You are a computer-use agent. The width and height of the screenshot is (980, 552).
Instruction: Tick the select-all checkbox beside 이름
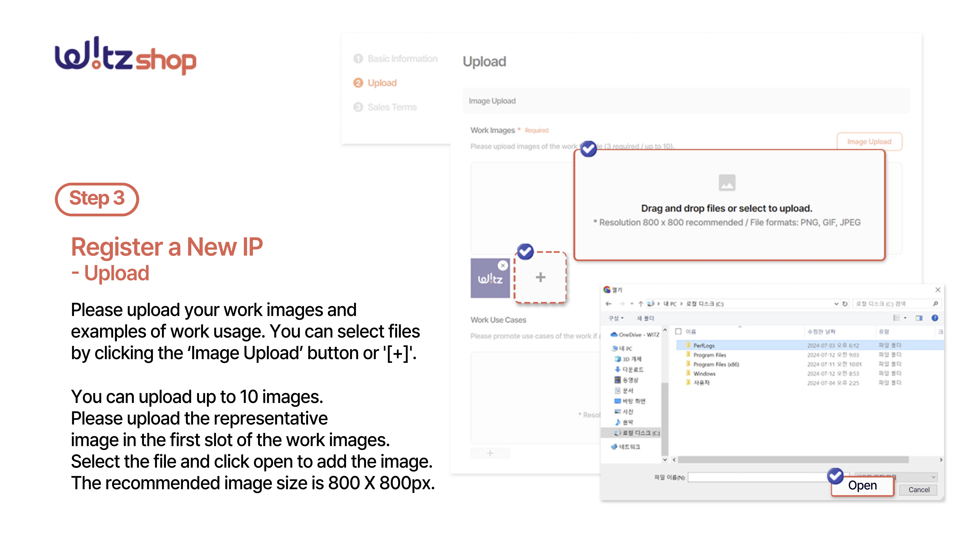click(678, 331)
